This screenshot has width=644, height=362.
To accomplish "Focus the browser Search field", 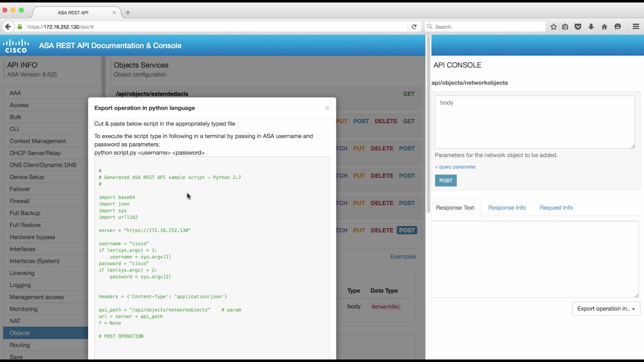I will coord(485,27).
